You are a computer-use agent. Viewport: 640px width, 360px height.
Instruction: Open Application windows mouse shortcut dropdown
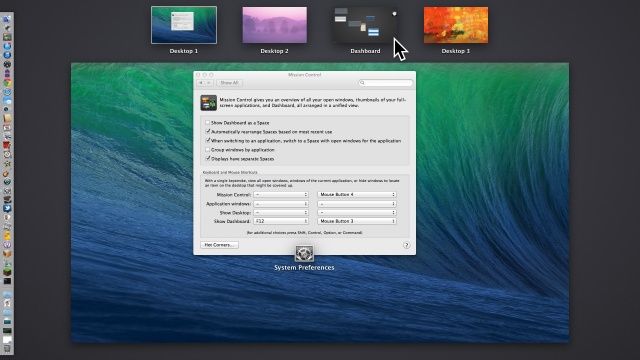(x=357, y=204)
